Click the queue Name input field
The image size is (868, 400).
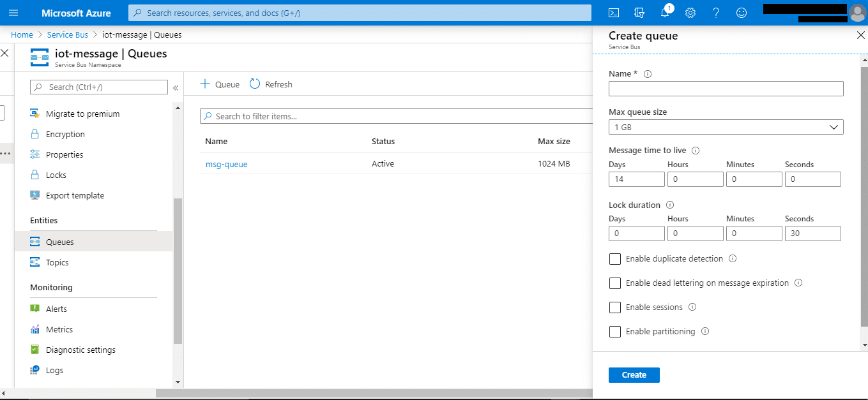point(726,89)
